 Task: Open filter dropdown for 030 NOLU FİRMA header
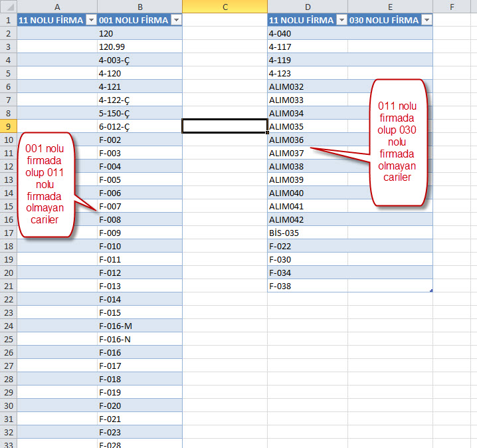click(427, 20)
